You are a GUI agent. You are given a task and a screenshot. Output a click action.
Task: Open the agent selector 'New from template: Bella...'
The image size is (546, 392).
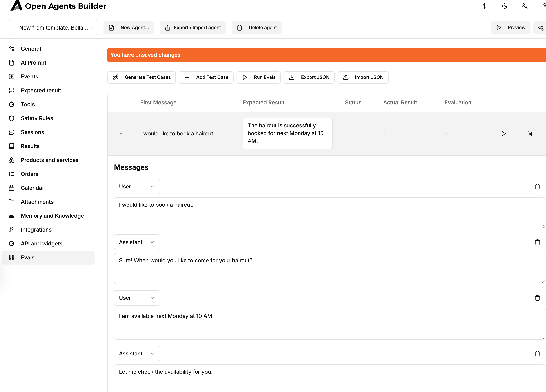coord(53,28)
